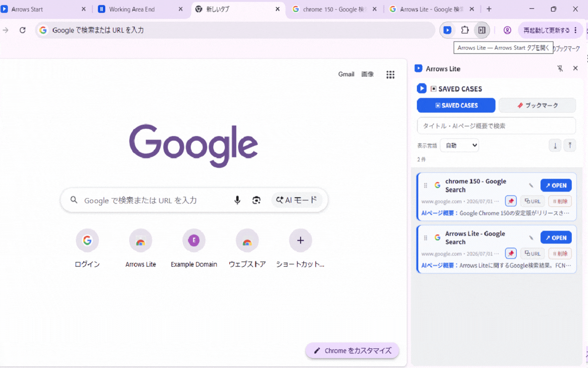This screenshot has width=588, height=368.
Task: Toggle the pin on Arrows Lite case
Action: [x=511, y=253]
